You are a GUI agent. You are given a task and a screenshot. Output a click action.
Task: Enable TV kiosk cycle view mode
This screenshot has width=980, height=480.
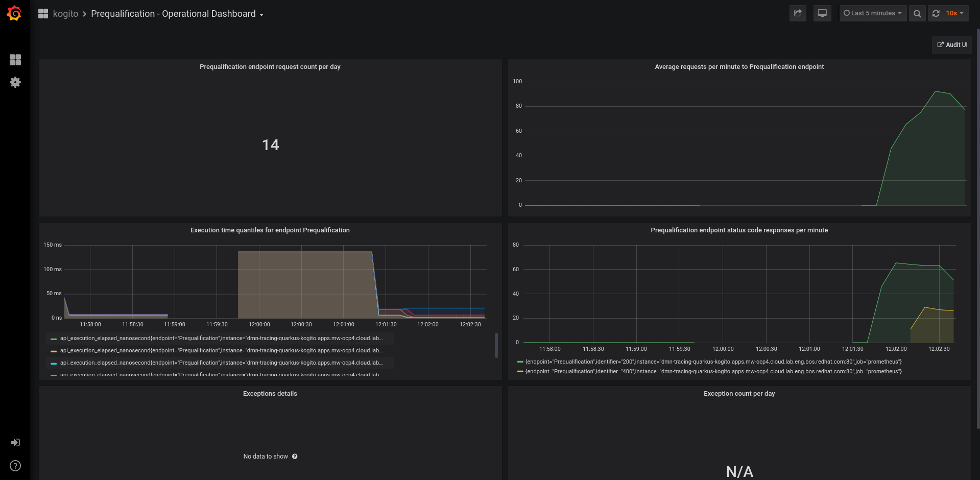click(x=822, y=13)
